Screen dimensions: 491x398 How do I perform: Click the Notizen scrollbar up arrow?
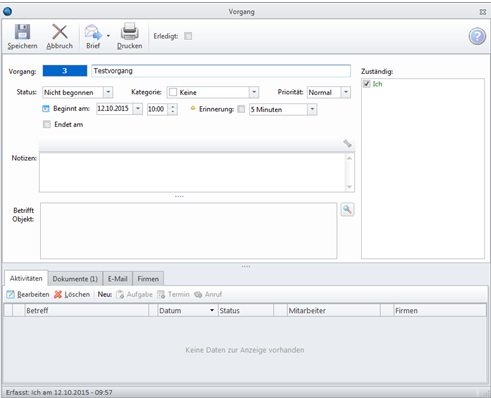(349, 158)
